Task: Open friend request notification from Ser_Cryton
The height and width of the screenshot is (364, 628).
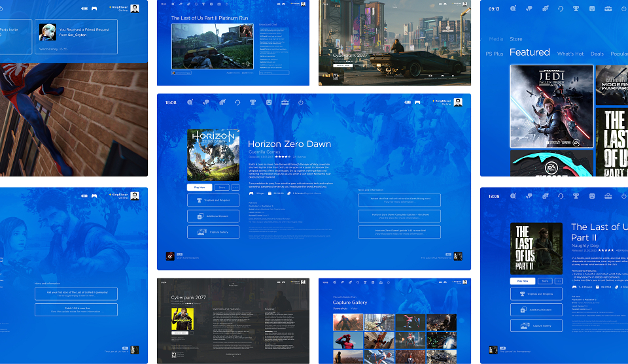Action: (76, 37)
